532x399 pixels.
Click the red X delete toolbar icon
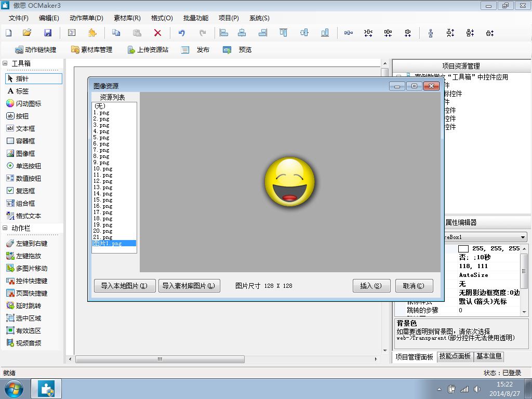[x=157, y=33]
